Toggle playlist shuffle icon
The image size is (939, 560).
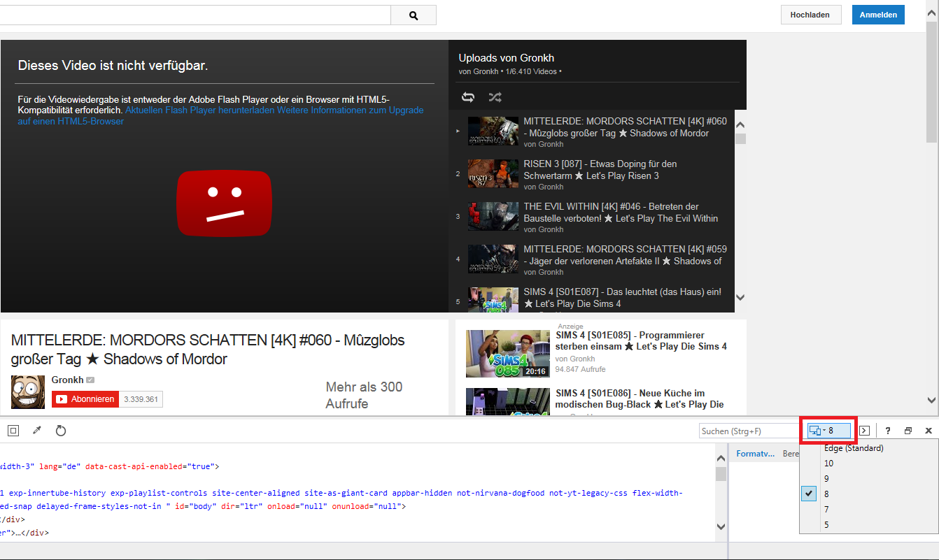click(x=495, y=97)
